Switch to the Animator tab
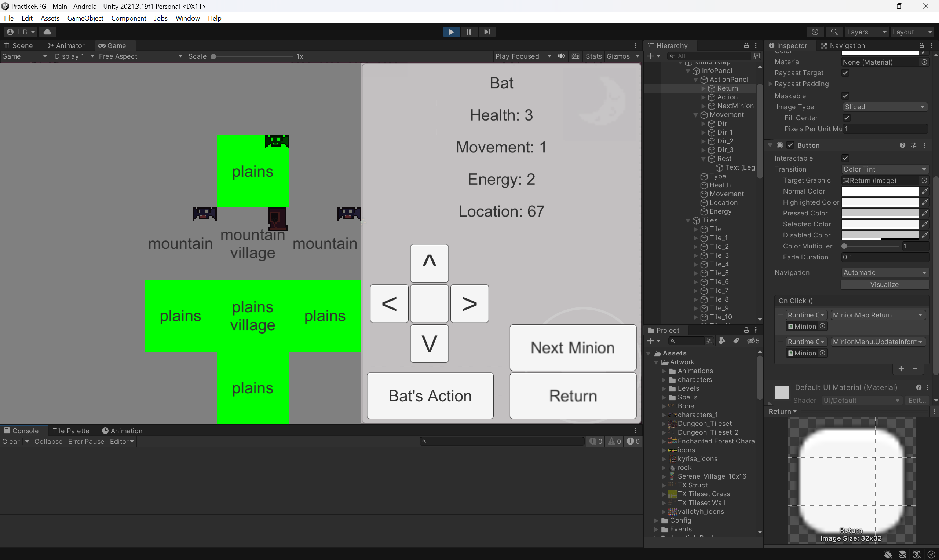Screen dimensions: 939x560 [x=66, y=46]
